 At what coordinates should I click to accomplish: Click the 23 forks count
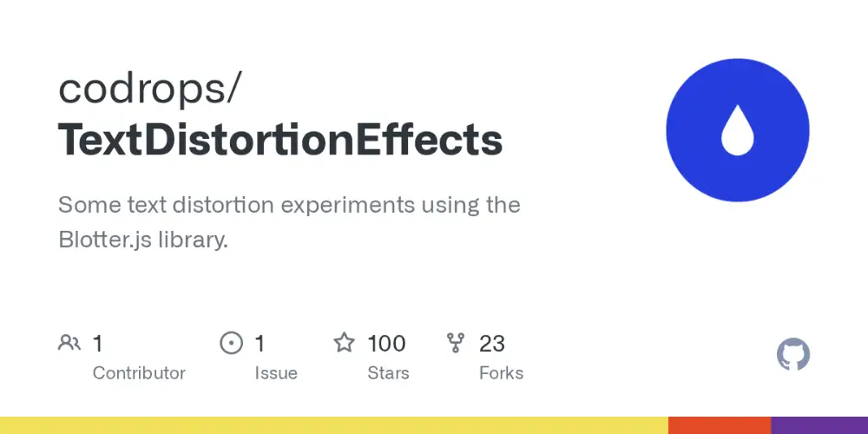coord(492,344)
